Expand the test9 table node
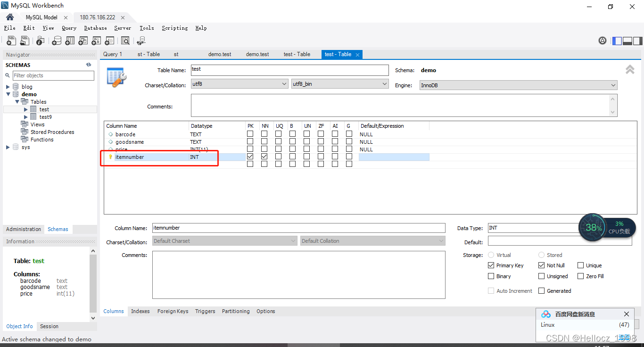This screenshot has height=347, width=644. (26, 117)
